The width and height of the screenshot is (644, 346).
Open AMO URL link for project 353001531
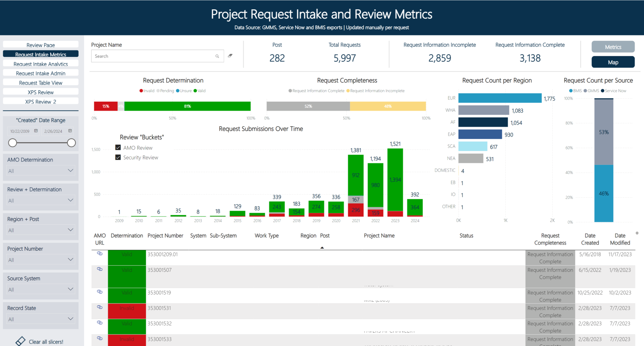pos(100,307)
